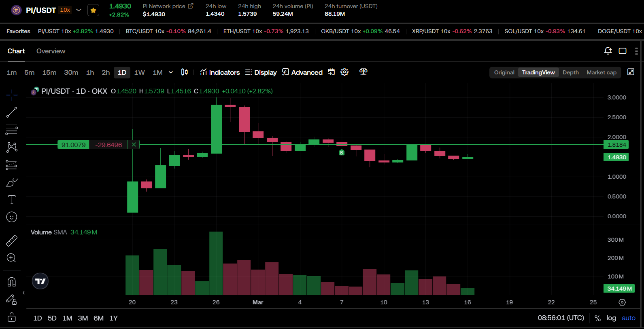The height and width of the screenshot is (329, 644).
Task: Open XRP/USDT from favorites bar
Action: tap(452, 31)
